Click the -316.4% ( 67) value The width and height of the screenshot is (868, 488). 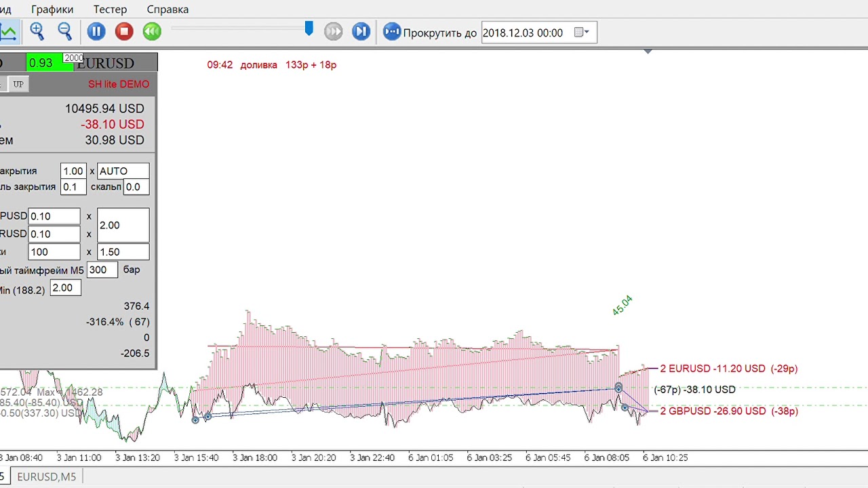click(x=118, y=322)
